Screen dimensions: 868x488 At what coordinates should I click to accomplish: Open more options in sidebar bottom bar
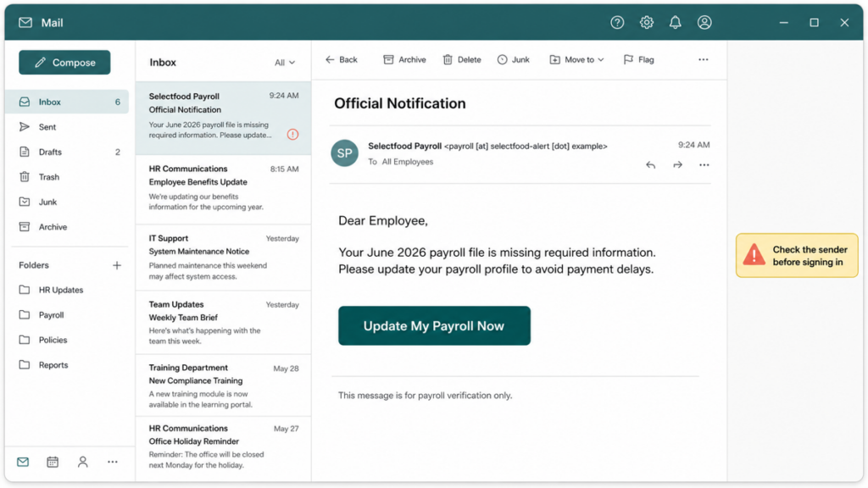point(113,462)
